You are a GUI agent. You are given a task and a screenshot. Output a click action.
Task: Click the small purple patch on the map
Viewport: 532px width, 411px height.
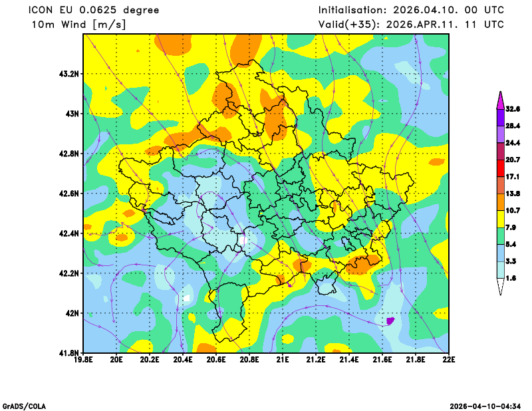390,321
